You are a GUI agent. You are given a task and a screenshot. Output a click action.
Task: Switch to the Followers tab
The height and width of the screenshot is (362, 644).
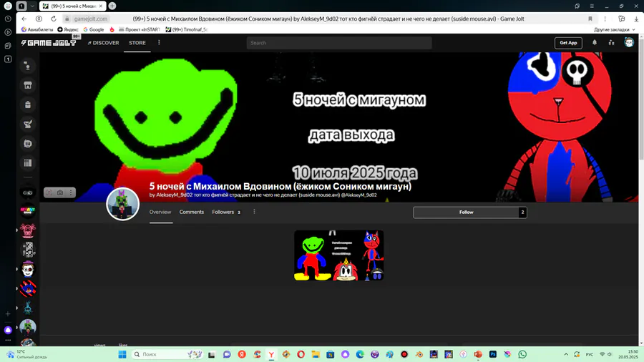pos(226,212)
